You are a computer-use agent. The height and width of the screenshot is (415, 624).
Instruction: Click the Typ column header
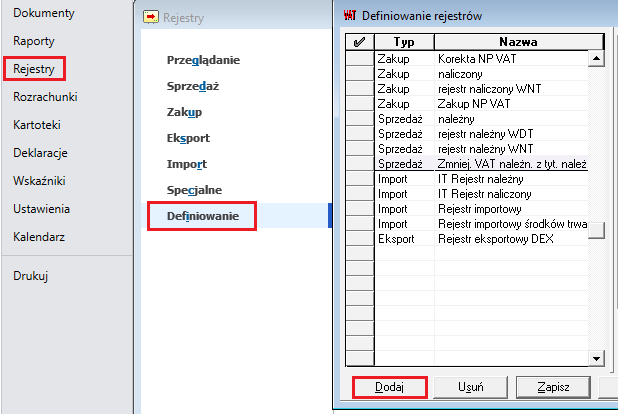click(x=404, y=42)
